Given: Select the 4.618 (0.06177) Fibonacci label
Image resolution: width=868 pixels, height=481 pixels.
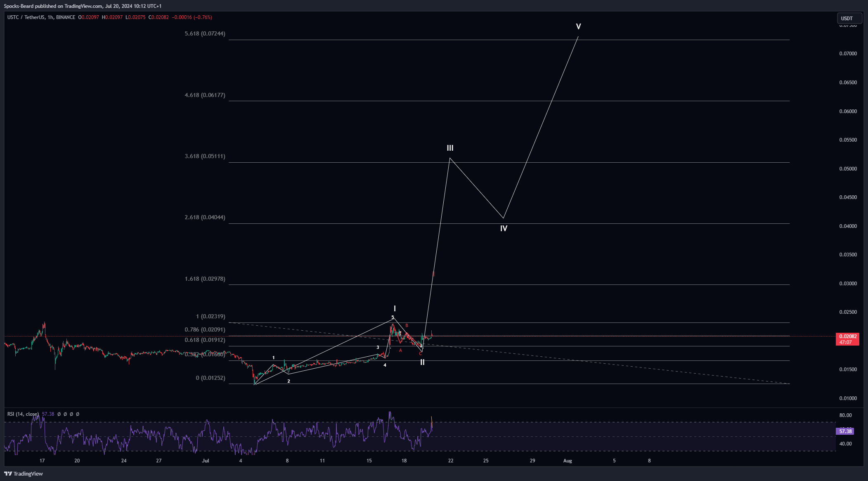Looking at the screenshot, I should 205,95.
